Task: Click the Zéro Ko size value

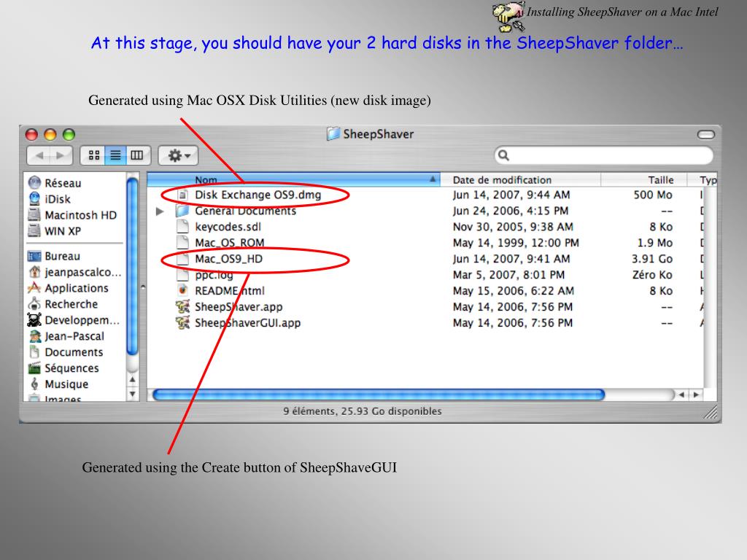Action: tap(652, 275)
